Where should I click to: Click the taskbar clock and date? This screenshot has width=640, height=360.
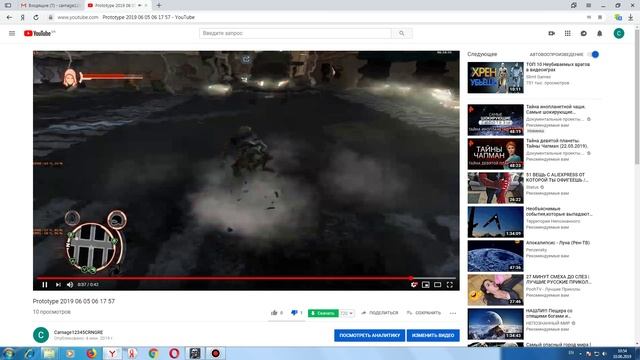tap(622, 353)
